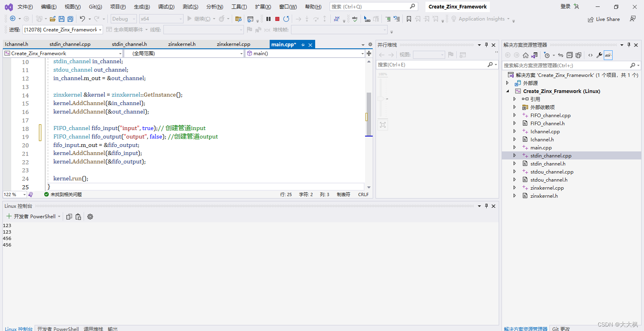
Task: Switch to the zinxkernel.cpp editor tab
Action: (233, 44)
